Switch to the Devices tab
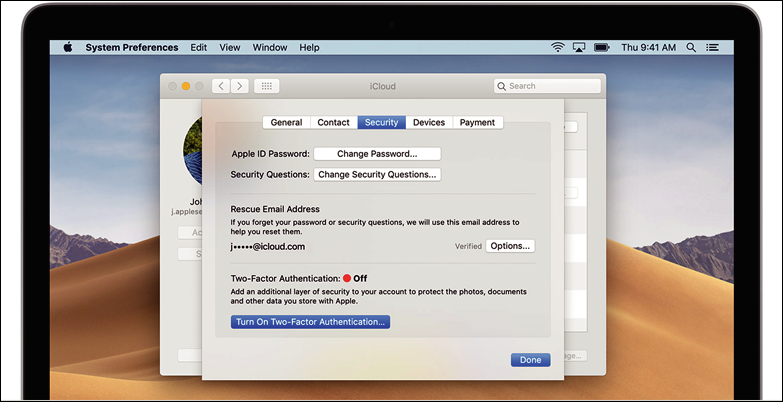 coord(429,122)
